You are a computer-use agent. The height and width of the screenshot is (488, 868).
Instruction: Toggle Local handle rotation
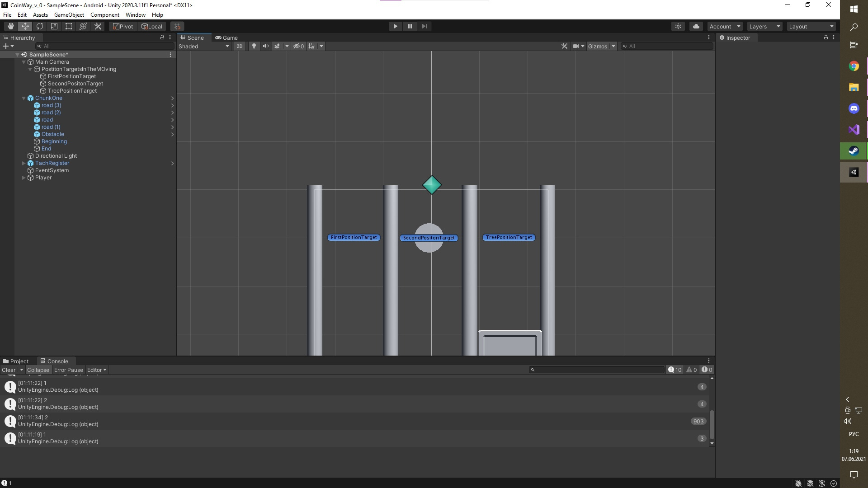pos(151,26)
